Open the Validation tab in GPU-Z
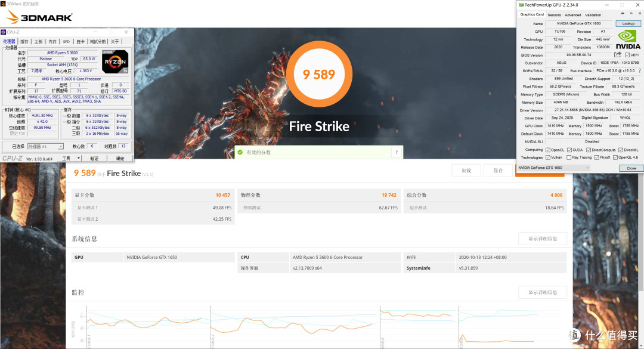 pyautogui.click(x=593, y=15)
